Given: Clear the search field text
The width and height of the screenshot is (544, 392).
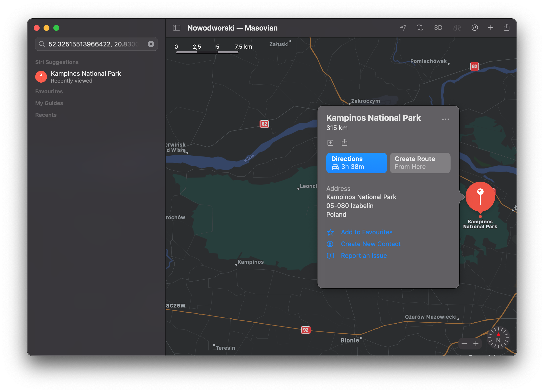Looking at the screenshot, I should coord(151,44).
